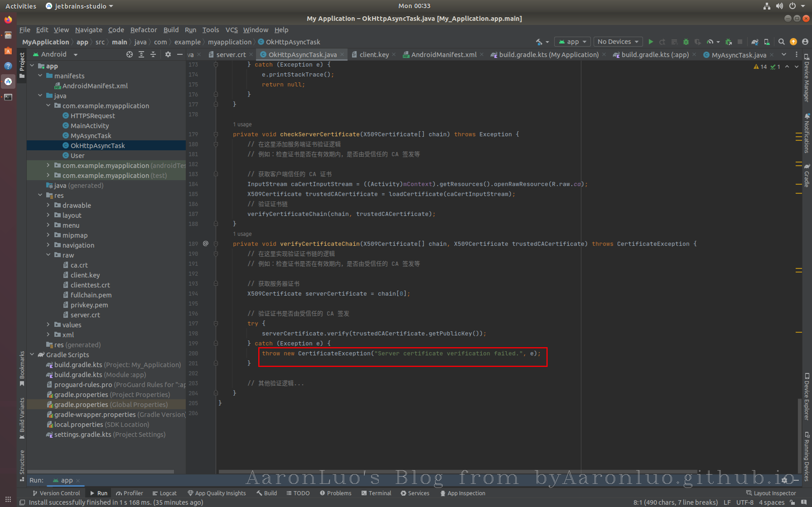Switch to the AndroidManifest.xml editor tab
Screen dimensions: 812x507
click(443, 55)
